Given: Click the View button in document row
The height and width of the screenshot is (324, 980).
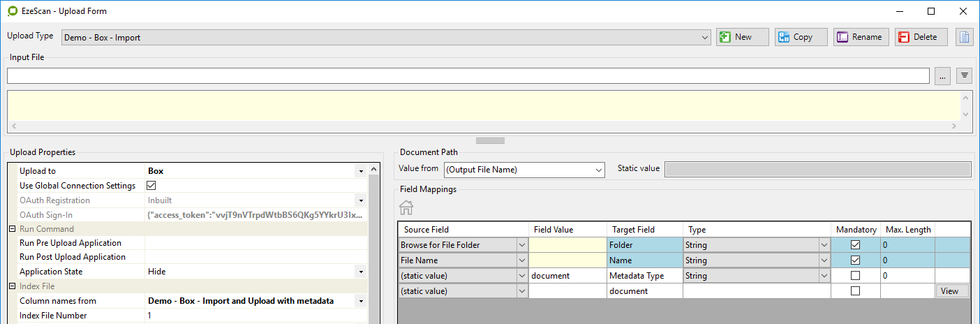Looking at the screenshot, I should point(952,291).
